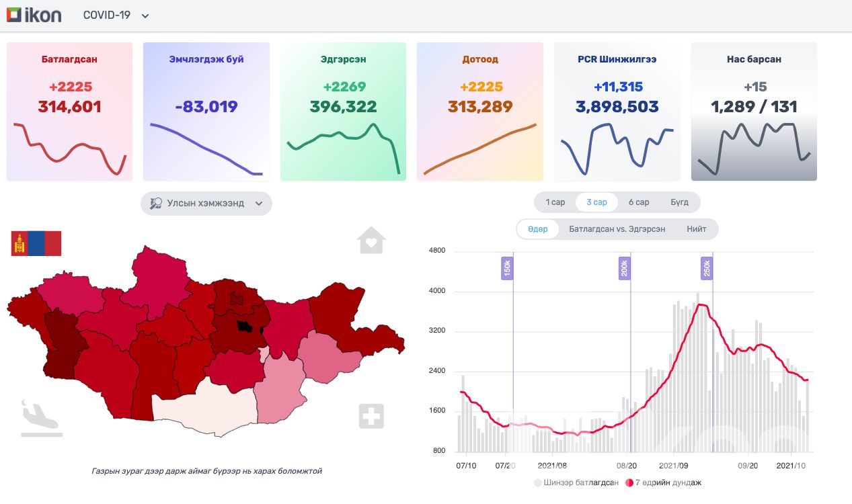
Task: Open the Батлагдсан confirmed cases card
Action: [69, 112]
